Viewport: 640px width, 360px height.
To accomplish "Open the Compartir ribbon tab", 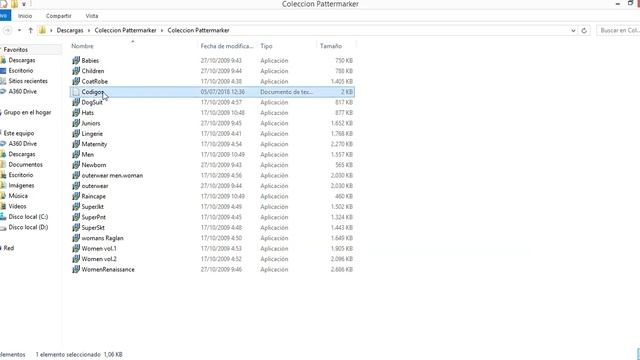I will click(59, 16).
